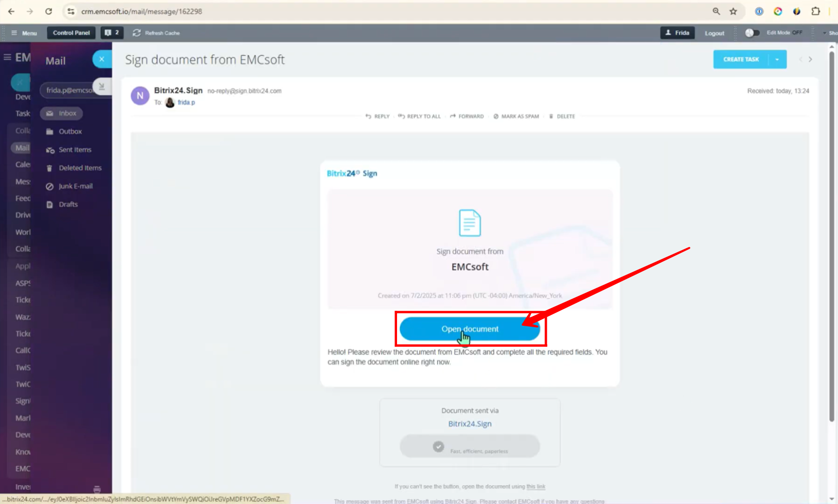Open recipient frida.p link
838x504 pixels.
coord(186,103)
